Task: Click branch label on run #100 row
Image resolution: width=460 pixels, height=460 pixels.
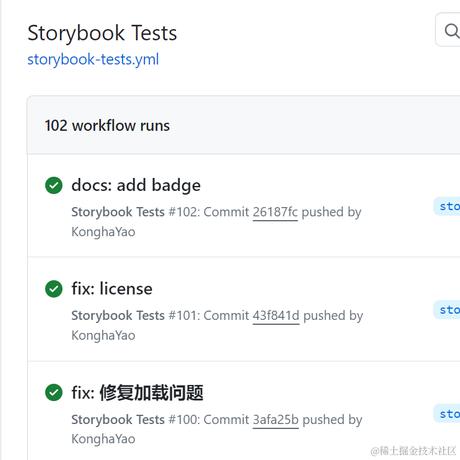Action: (447, 414)
